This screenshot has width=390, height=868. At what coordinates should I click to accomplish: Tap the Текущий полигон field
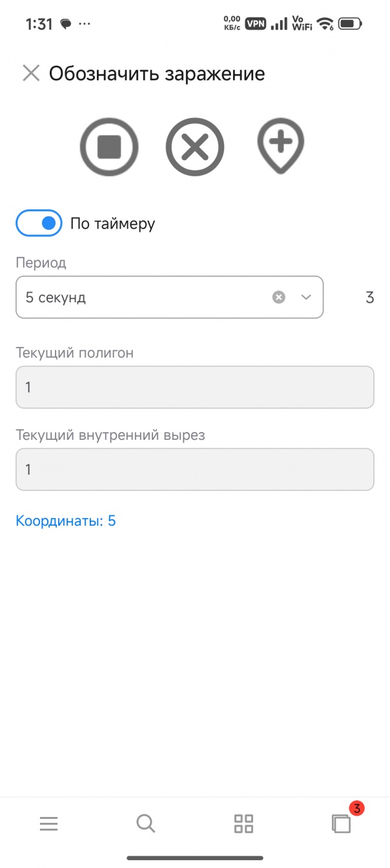(x=195, y=387)
